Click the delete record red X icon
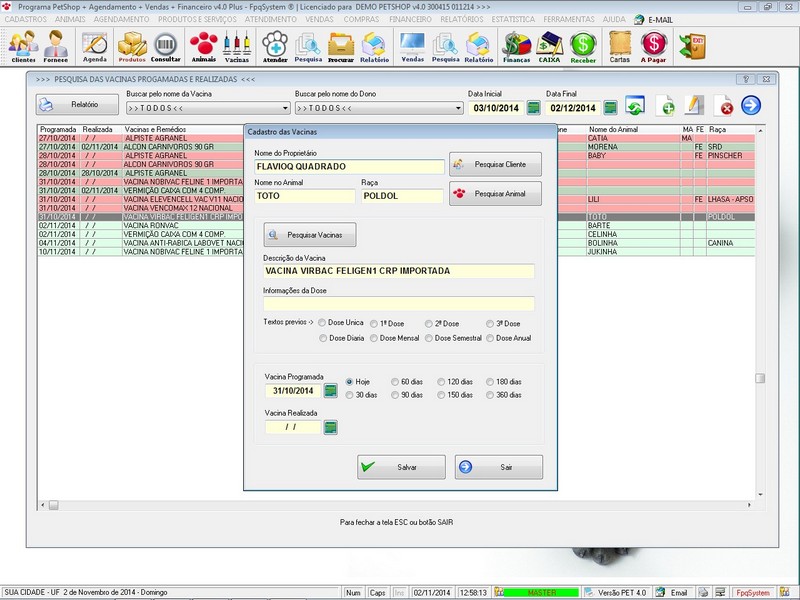The width and height of the screenshot is (800, 600). pyautogui.click(x=723, y=104)
